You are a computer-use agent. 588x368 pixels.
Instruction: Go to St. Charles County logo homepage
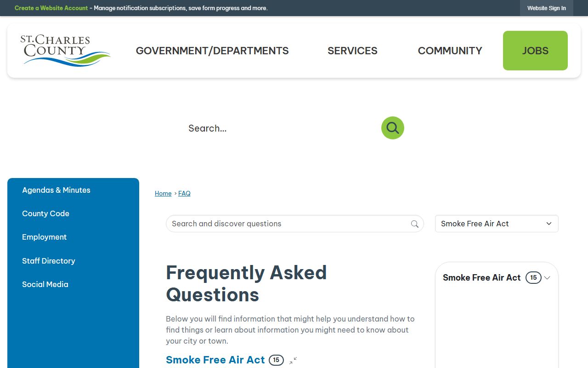(65, 51)
